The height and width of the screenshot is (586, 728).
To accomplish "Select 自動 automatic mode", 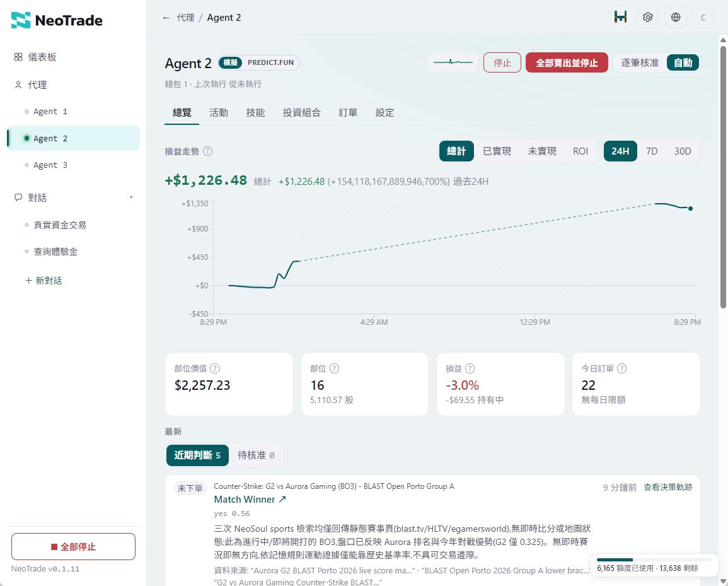I will point(683,62).
